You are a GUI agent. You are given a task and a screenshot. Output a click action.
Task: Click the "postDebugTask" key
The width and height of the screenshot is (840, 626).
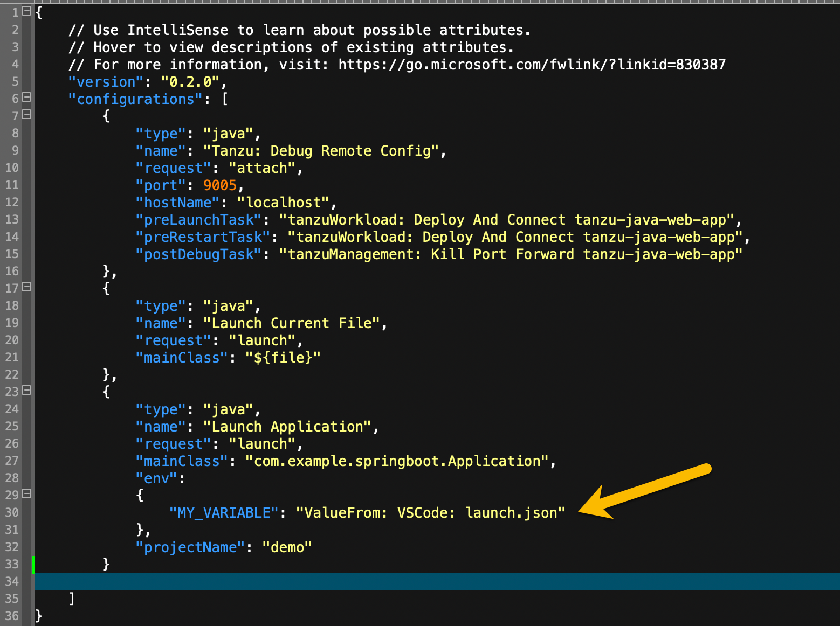(198, 254)
